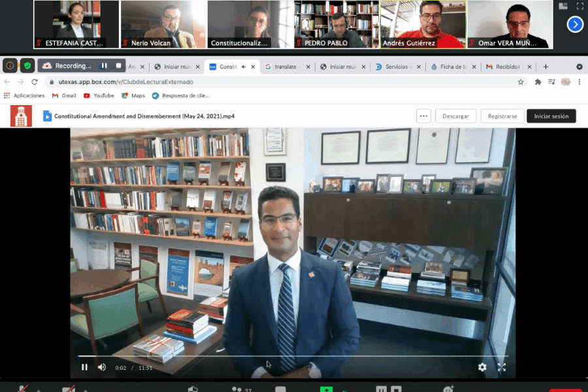Bookmark this page with the star icon
This screenshot has width=588, height=392.
coord(521,82)
